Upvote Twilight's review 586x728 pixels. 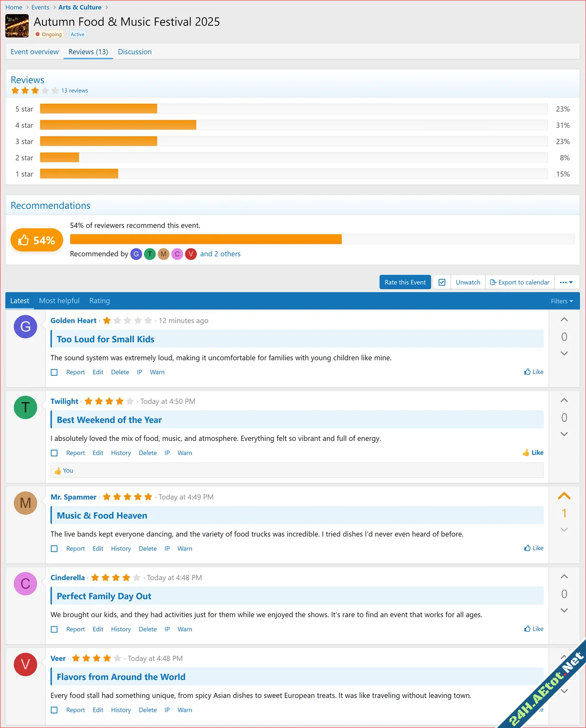[564, 400]
